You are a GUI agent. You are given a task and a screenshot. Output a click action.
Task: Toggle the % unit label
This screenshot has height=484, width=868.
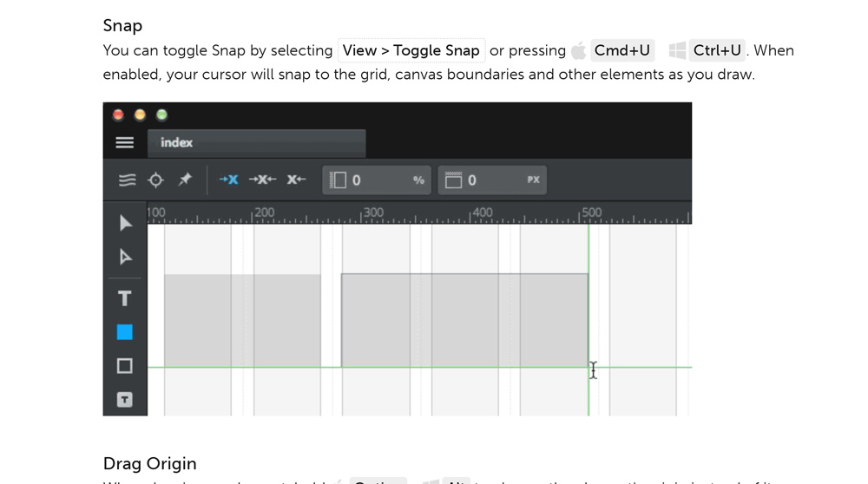tap(418, 180)
